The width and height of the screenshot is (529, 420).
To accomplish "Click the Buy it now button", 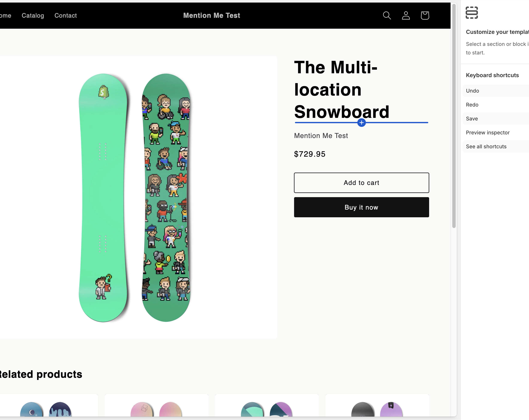I will 361,207.
